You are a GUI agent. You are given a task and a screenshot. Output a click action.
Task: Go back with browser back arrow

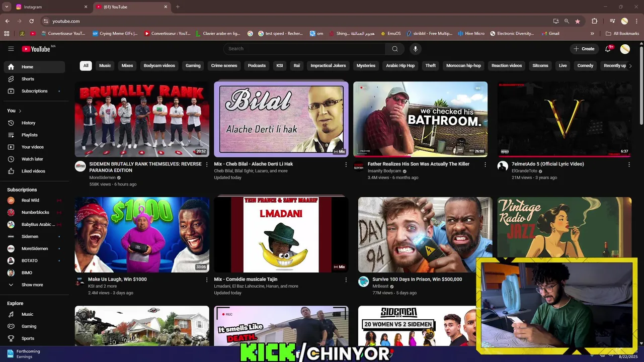tap(7, 21)
